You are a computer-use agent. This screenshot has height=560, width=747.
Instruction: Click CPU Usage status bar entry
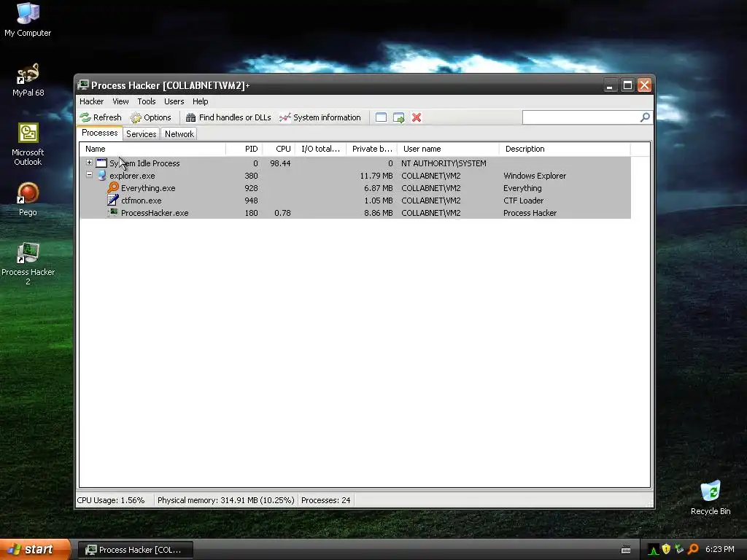(x=111, y=500)
